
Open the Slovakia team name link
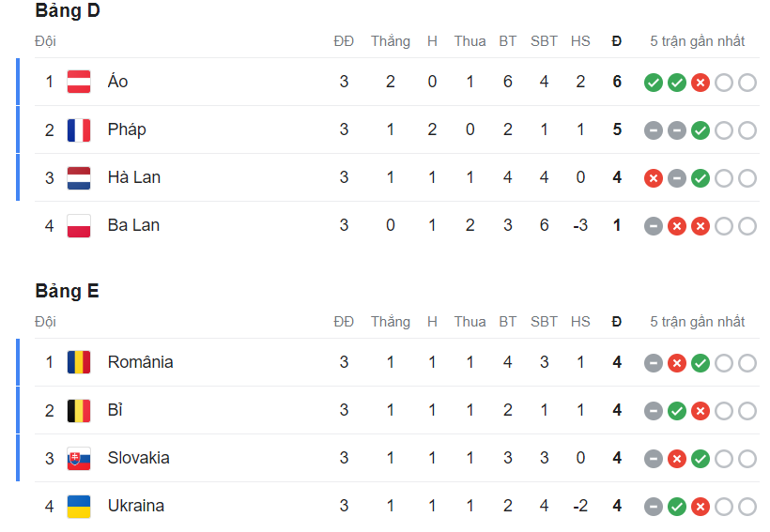click(138, 458)
